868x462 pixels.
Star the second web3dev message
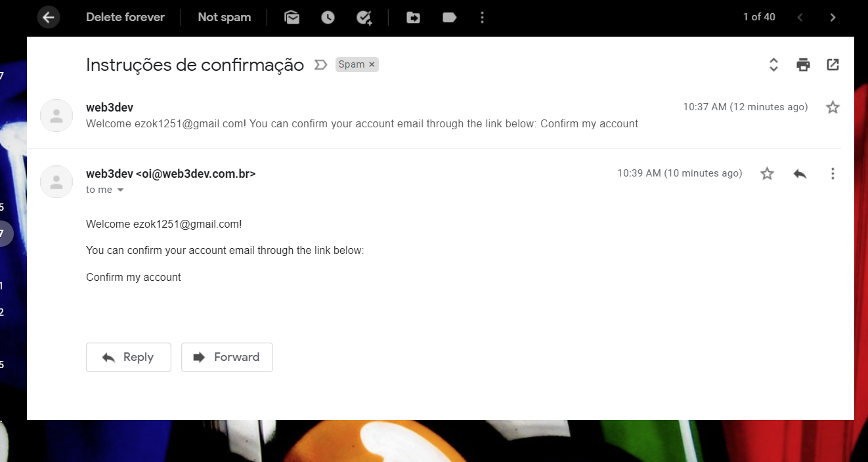(x=767, y=173)
